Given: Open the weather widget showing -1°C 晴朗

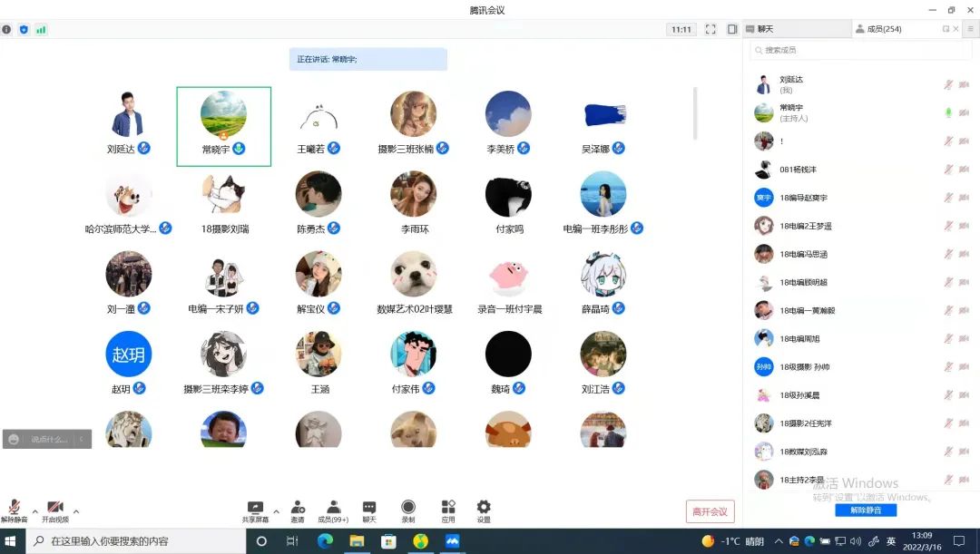Looking at the screenshot, I should click(x=732, y=541).
